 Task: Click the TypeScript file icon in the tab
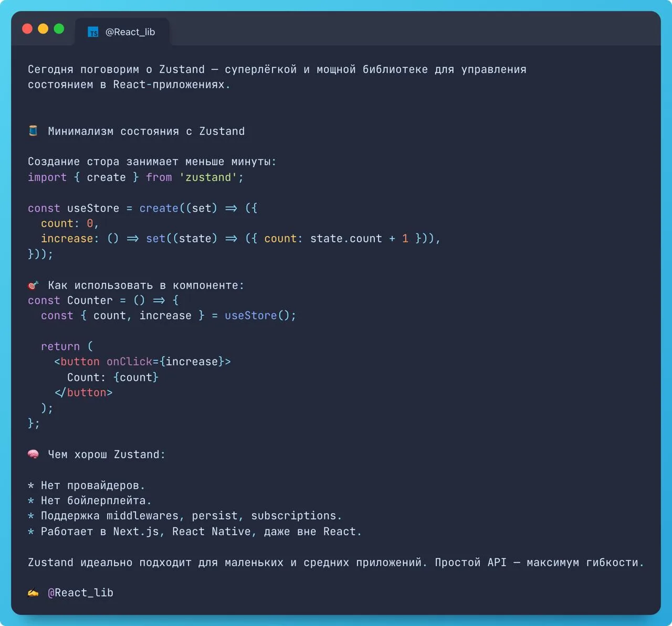pos(93,33)
